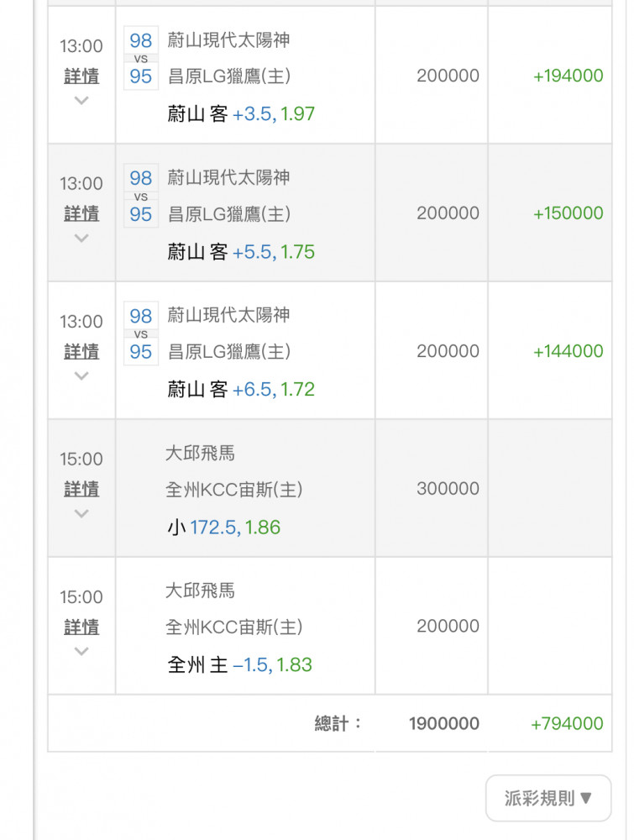Open 派彩規則 dropdown

[x=548, y=798]
